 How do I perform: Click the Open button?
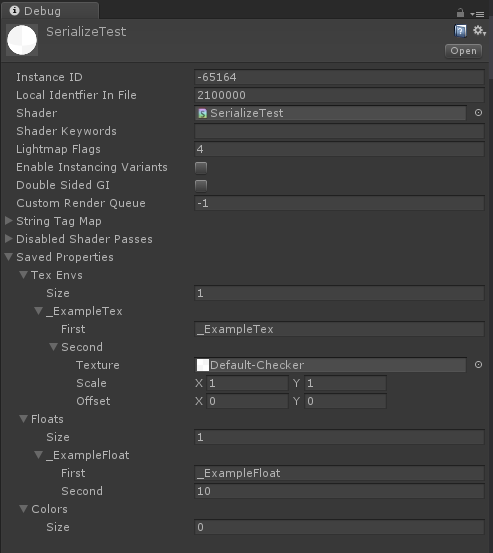pos(463,51)
